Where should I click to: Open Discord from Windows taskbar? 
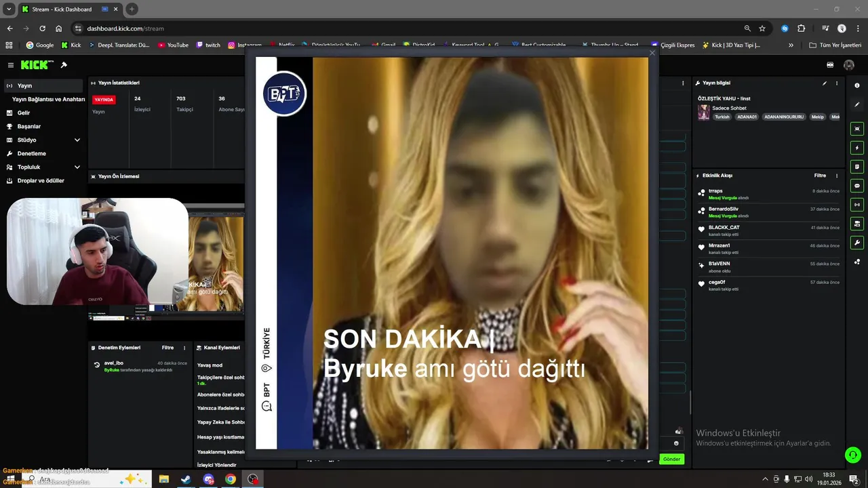pos(208,479)
